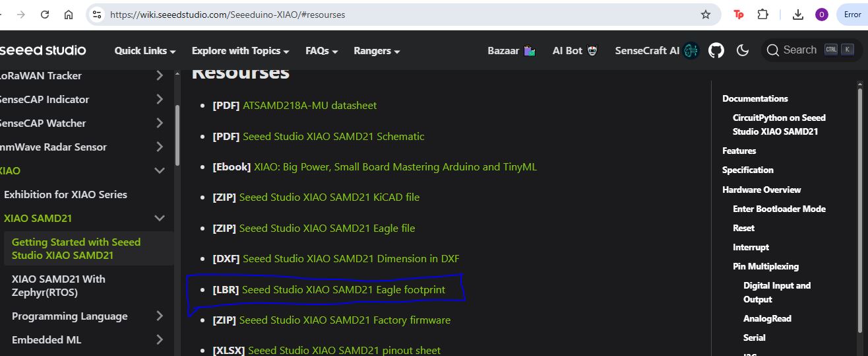Viewport: 868px width, 356px height.
Task: Jump to CircuitPython on Seeed Studio XIAO SAMD21
Action: (779, 124)
